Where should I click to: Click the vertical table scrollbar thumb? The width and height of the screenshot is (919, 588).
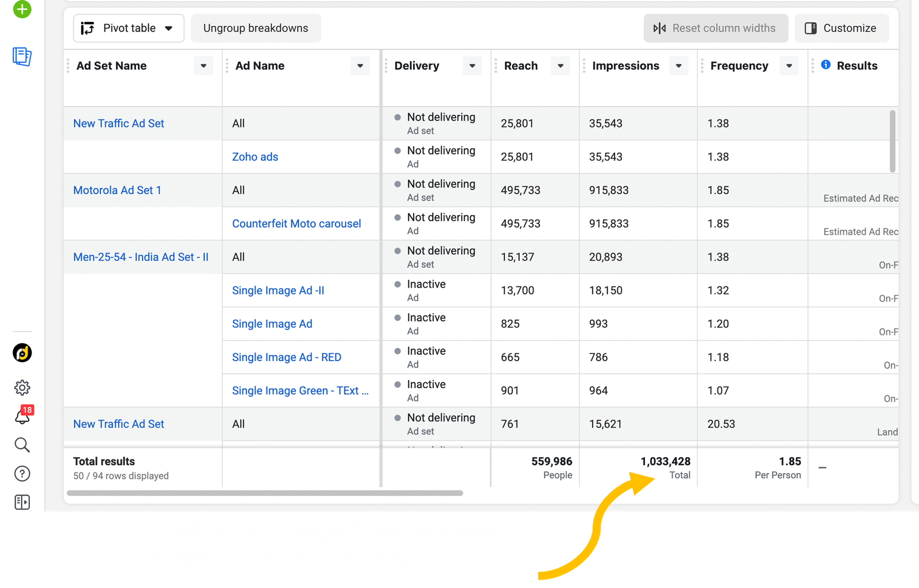click(892, 141)
